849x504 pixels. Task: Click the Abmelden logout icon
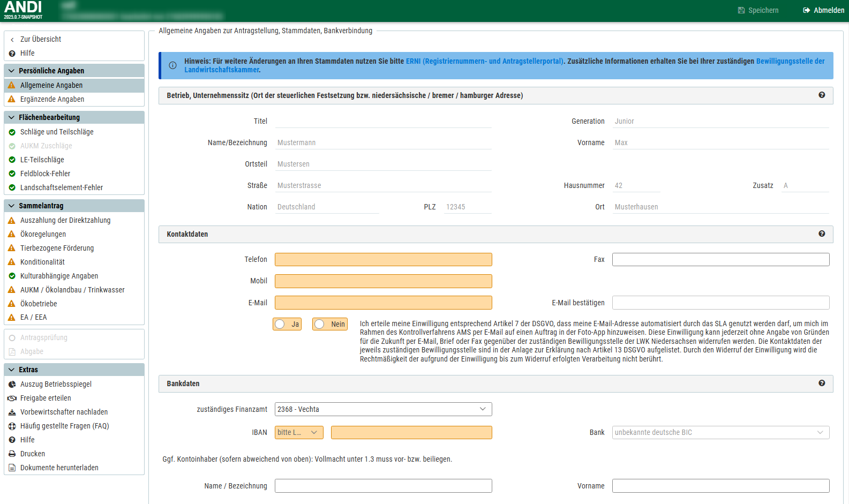coord(806,10)
